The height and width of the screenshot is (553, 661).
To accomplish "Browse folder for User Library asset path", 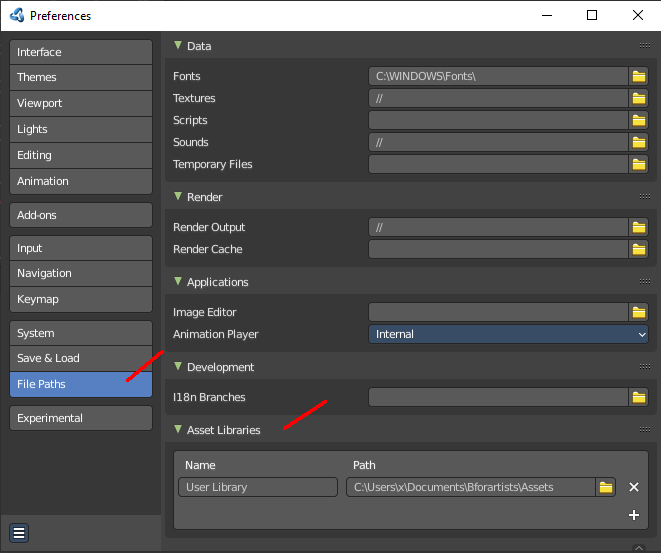I will (x=605, y=487).
